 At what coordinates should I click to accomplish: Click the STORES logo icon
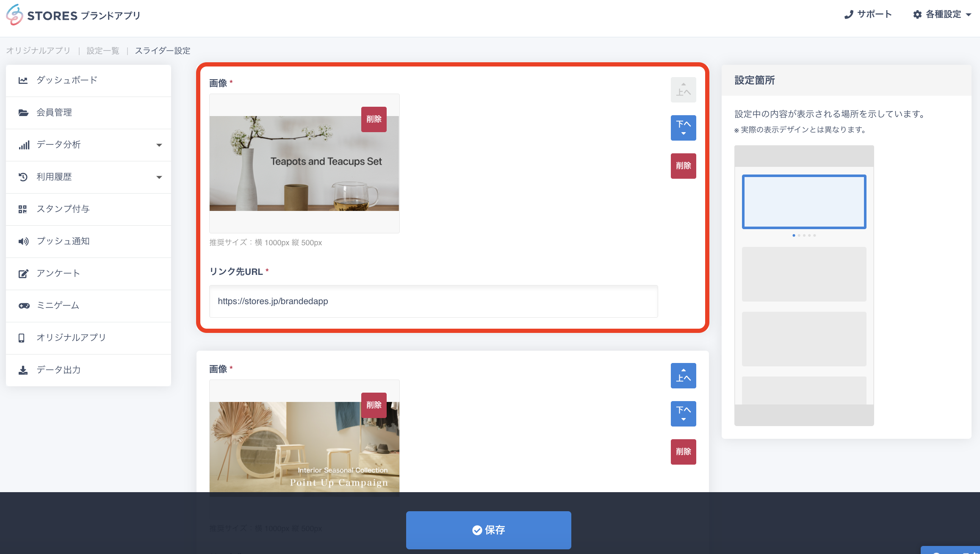pyautogui.click(x=14, y=15)
